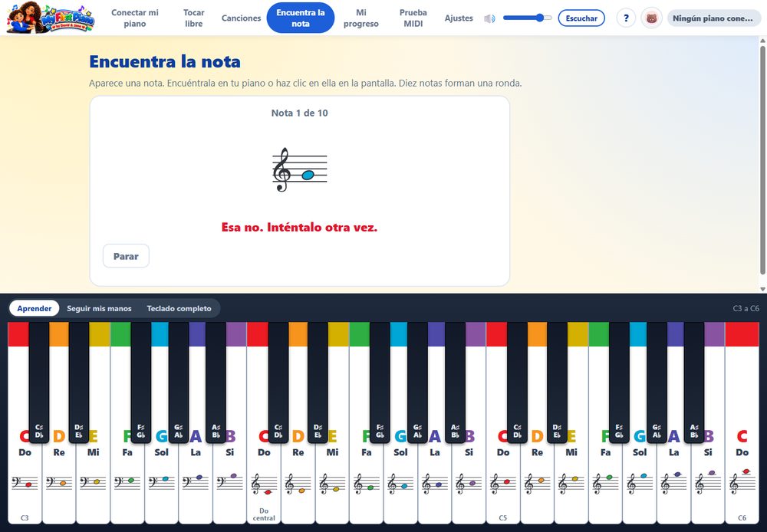Play the G# black key in C3 octave
Image resolution: width=767 pixels, height=532 pixels.
179,382
